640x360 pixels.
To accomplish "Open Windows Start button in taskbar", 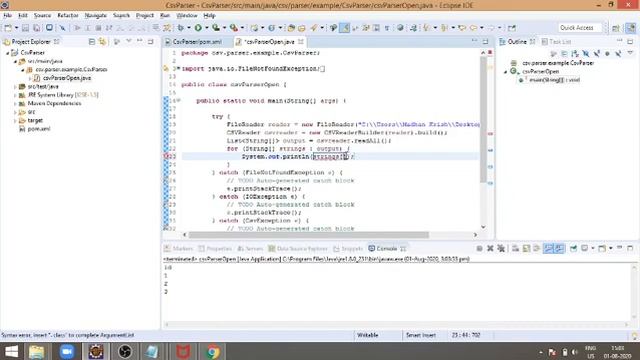I will 11,351.
